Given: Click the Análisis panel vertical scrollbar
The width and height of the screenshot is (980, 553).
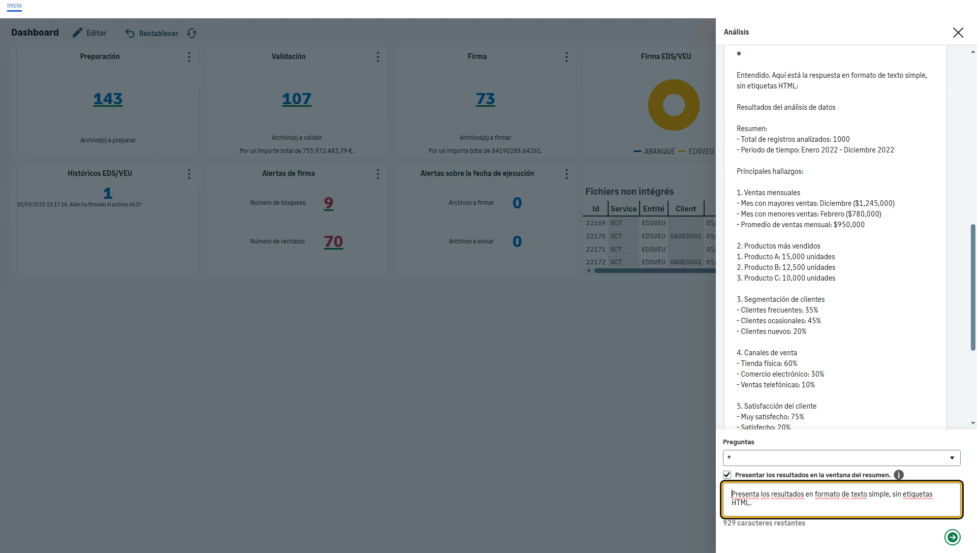Looking at the screenshot, I should coord(973,287).
